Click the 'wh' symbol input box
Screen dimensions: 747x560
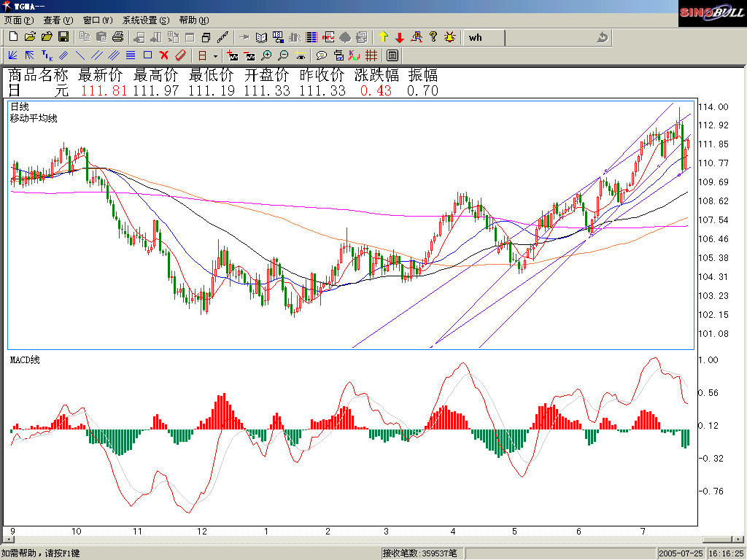click(x=484, y=38)
